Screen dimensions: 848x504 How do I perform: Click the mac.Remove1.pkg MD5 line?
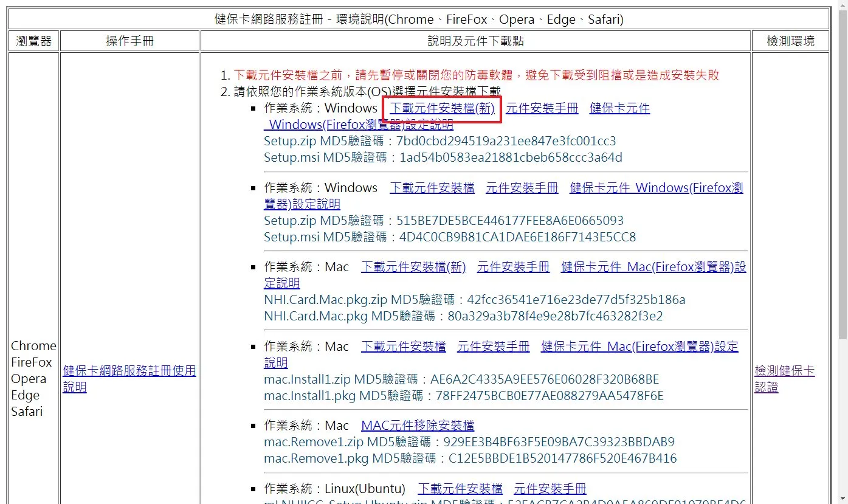[x=471, y=458]
